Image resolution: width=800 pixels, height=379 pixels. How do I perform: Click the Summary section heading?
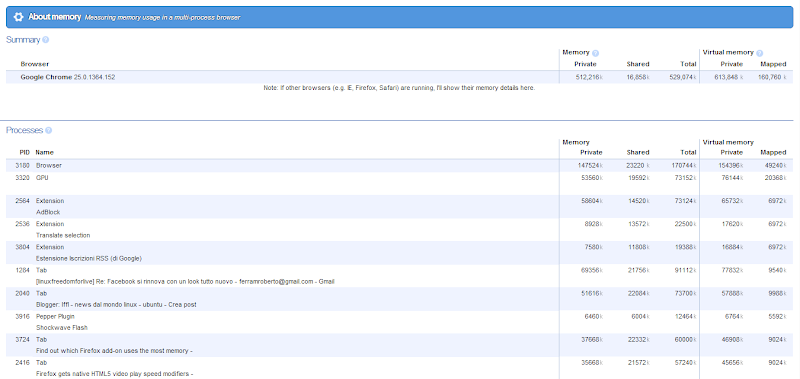click(x=23, y=40)
